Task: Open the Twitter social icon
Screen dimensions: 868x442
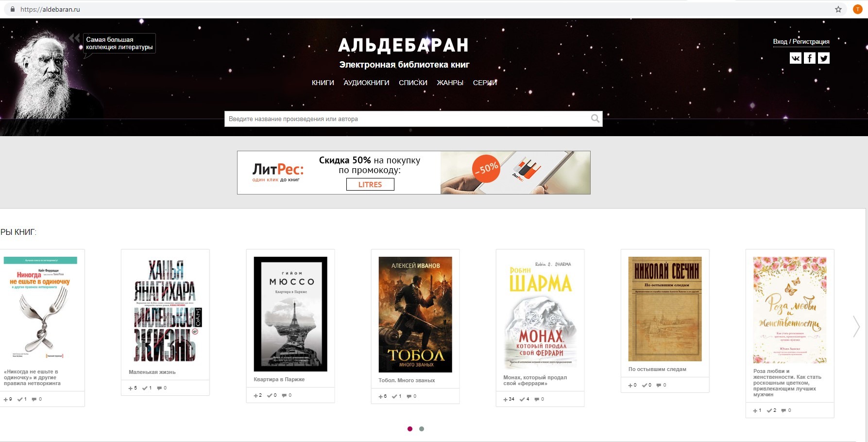Action: pyautogui.click(x=824, y=58)
